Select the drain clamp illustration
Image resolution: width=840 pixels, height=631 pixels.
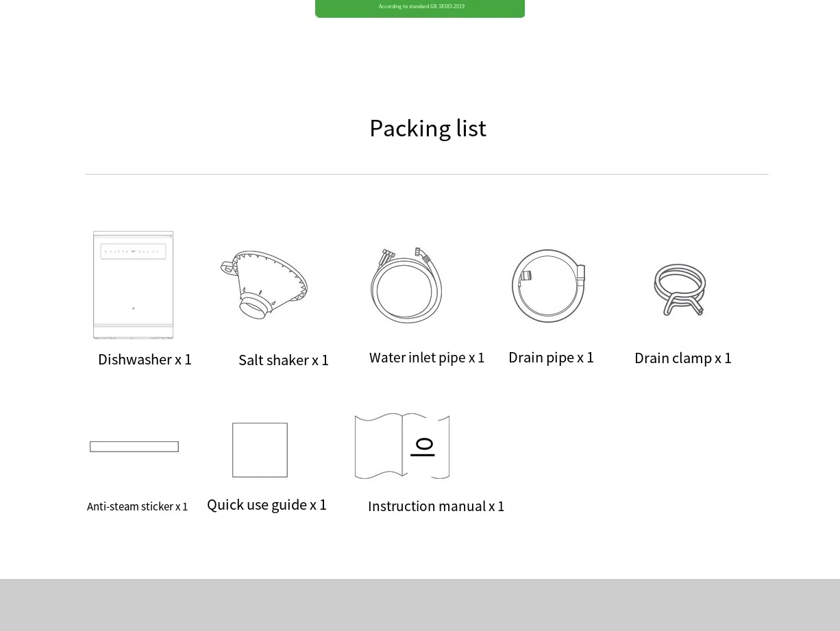pos(680,289)
